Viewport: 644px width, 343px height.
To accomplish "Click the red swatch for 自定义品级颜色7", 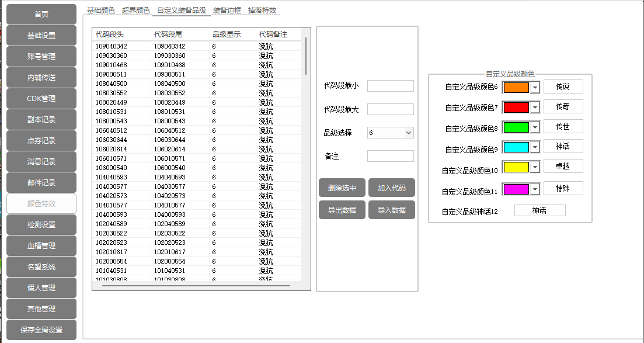I will coord(516,108).
